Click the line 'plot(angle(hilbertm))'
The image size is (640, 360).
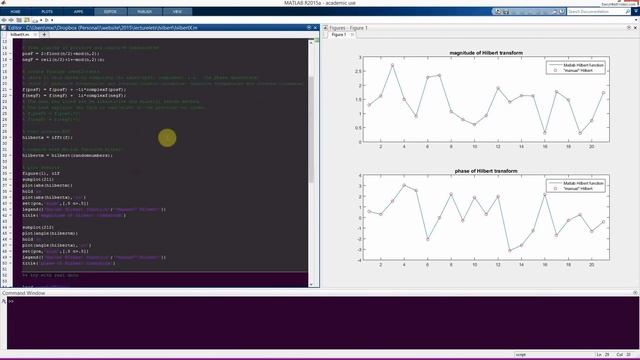[x=50, y=233]
